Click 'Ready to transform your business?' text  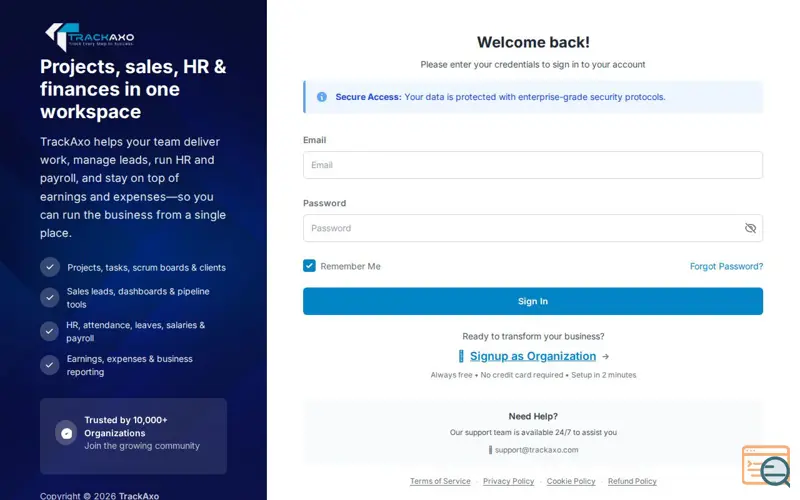click(x=533, y=336)
